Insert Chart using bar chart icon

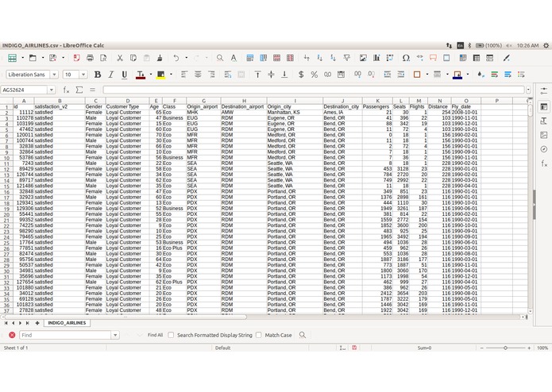376,58
